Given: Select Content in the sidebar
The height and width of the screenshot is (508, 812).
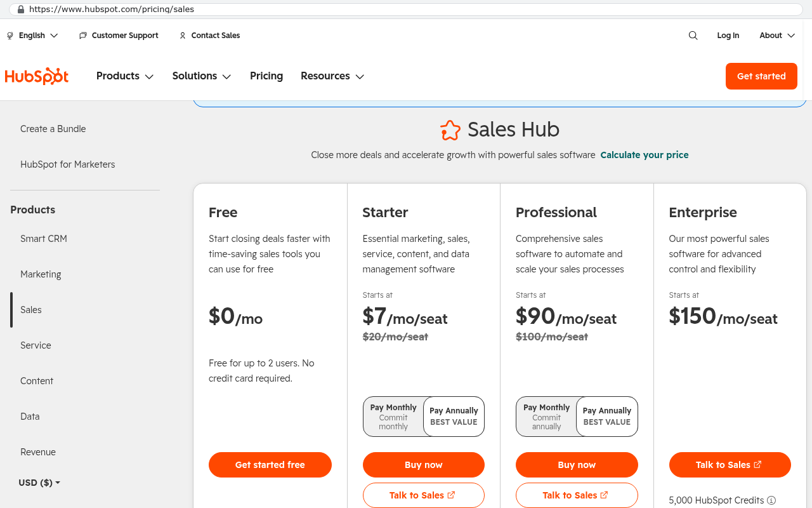Looking at the screenshot, I should point(37,381).
